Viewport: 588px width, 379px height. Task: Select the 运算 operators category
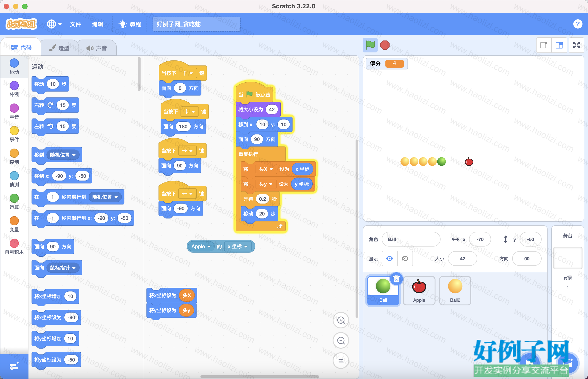(x=14, y=202)
